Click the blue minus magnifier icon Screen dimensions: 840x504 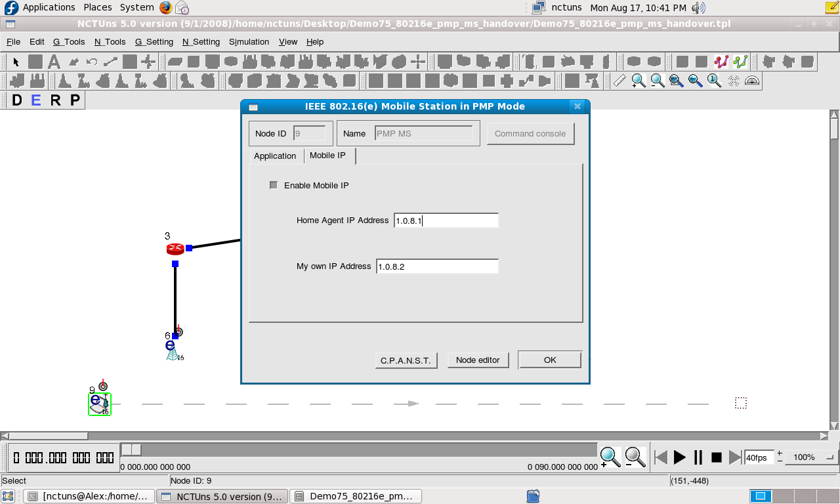696,81
